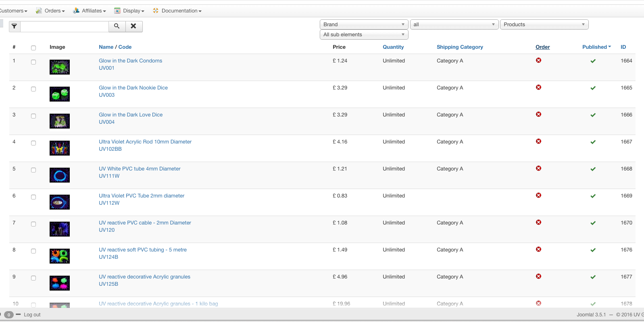Expand the All sub elements dropdown
644x322 pixels.
pos(364,35)
